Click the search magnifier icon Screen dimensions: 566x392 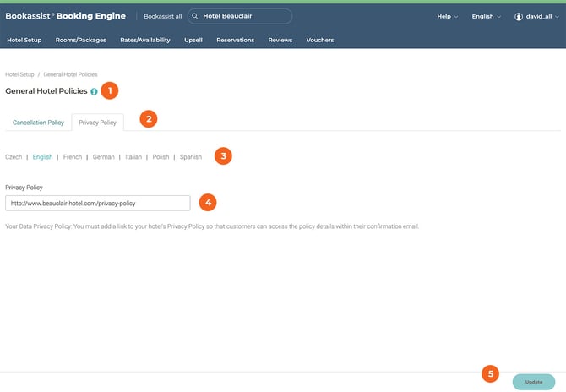pos(195,16)
